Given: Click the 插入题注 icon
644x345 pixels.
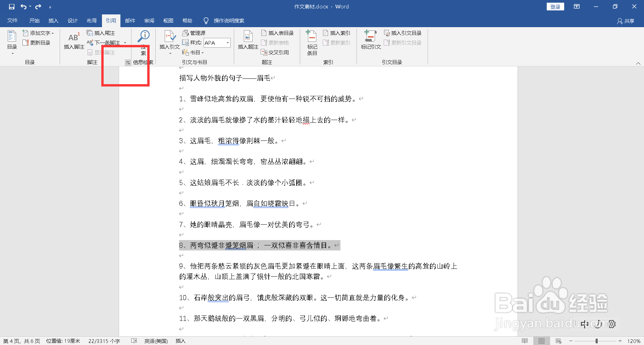Looking at the screenshot, I should click(x=248, y=40).
